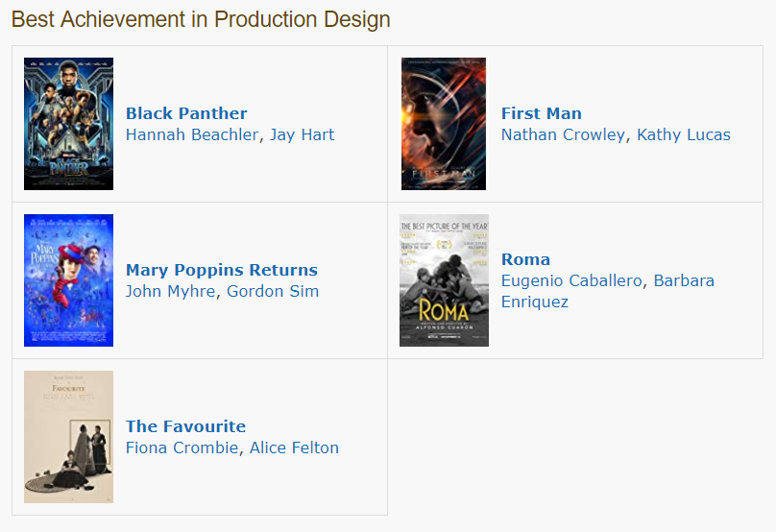The image size is (776, 532).
Task: Open the First Man poster thumbnail
Action: pos(444,124)
